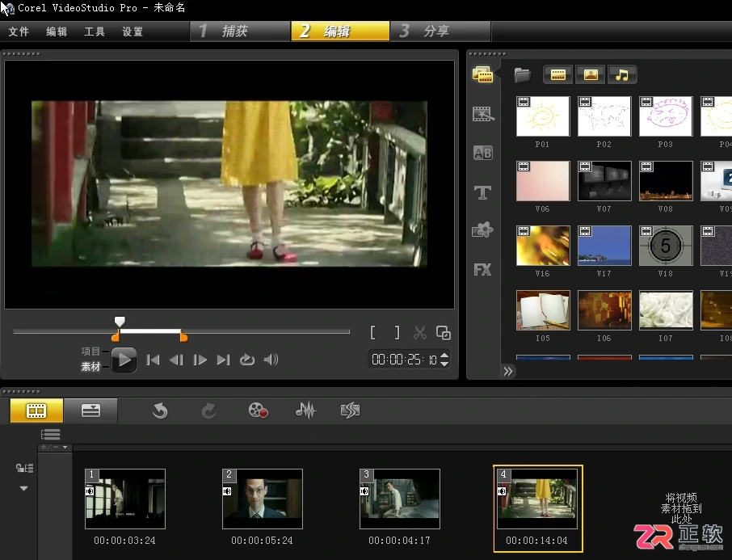
Task: Open the Title library AB icon
Action: (x=482, y=153)
